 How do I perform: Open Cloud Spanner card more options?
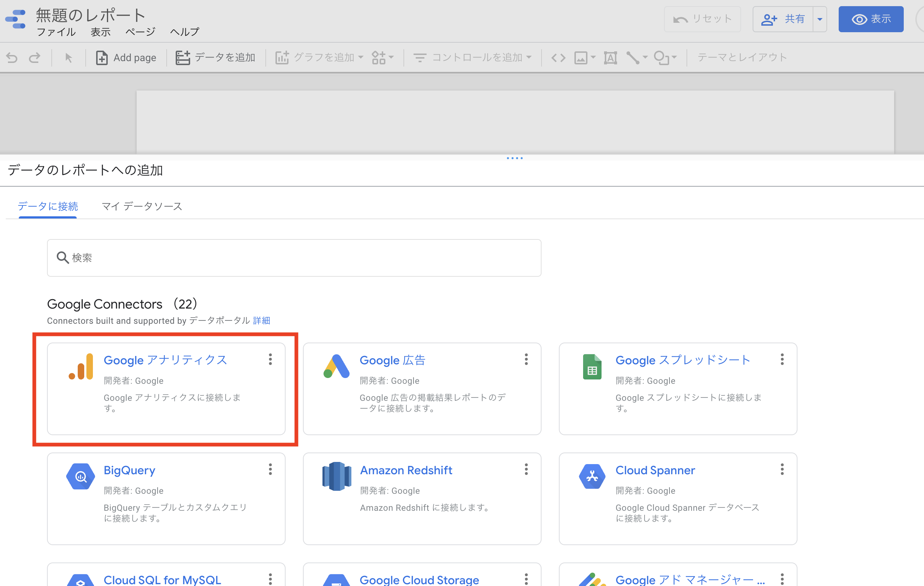(x=782, y=469)
